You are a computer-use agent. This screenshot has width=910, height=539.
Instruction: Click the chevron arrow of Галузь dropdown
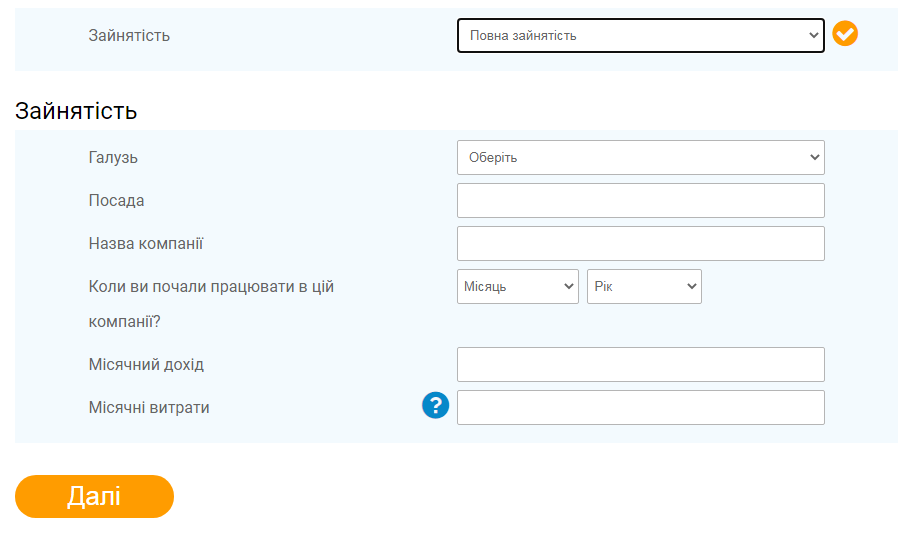tap(814, 157)
